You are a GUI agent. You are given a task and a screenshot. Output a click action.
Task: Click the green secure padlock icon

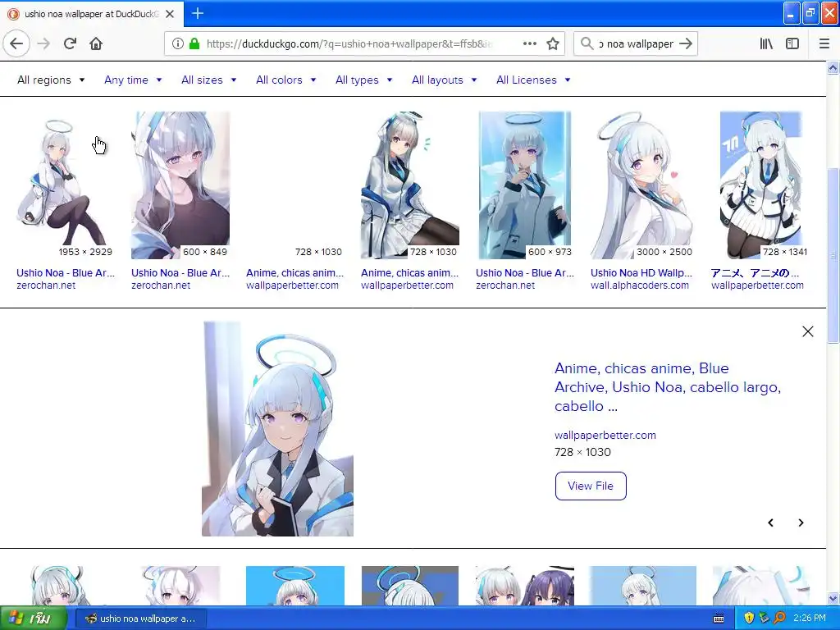tap(194, 43)
